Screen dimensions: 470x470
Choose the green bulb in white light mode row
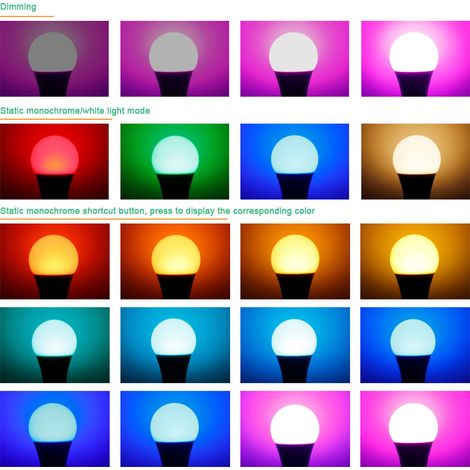(x=175, y=161)
